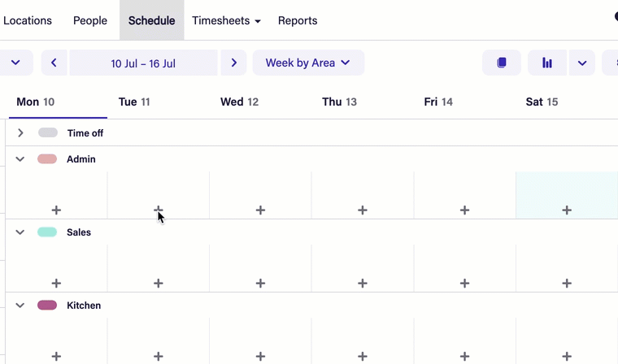Open the Reports tab

(x=298, y=20)
